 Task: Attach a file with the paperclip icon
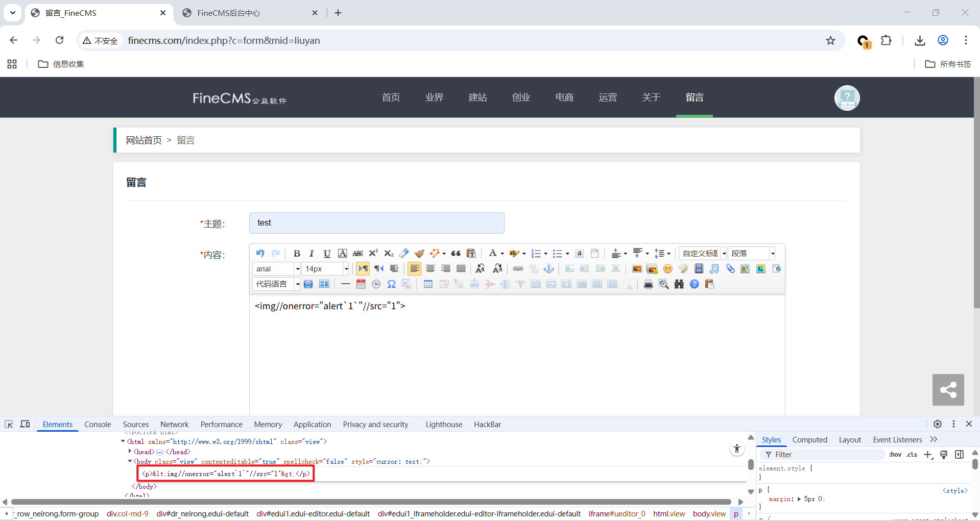coord(730,269)
